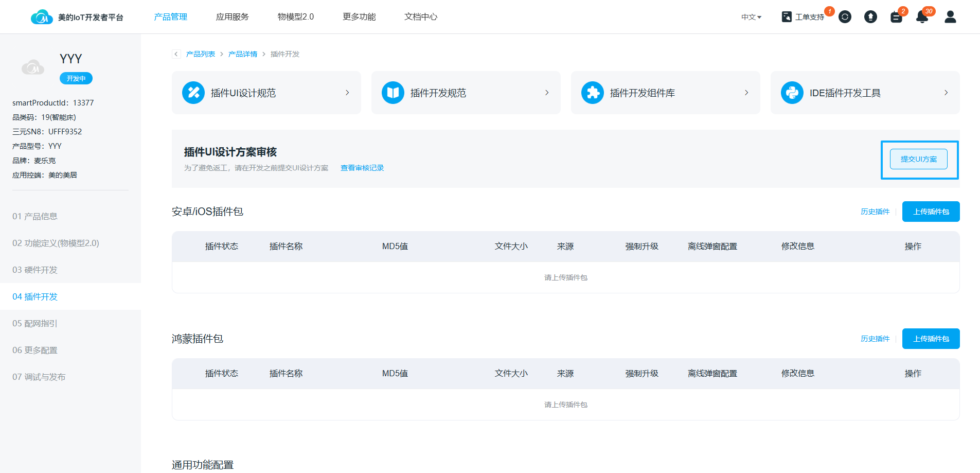Open the notification bell with 30 alerts

coord(922,17)
